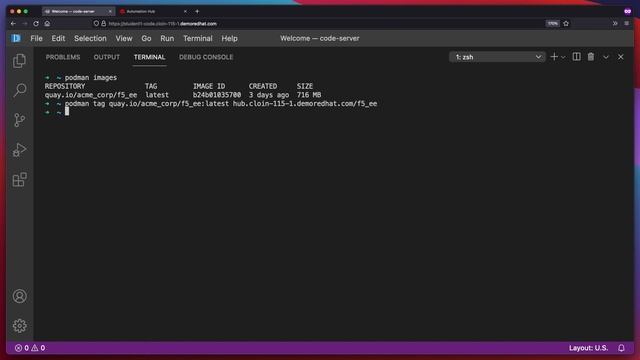Open the '1: zsh' terminal selector dropdown
Viewport: 640px width, 360px height.
[497, 57]
